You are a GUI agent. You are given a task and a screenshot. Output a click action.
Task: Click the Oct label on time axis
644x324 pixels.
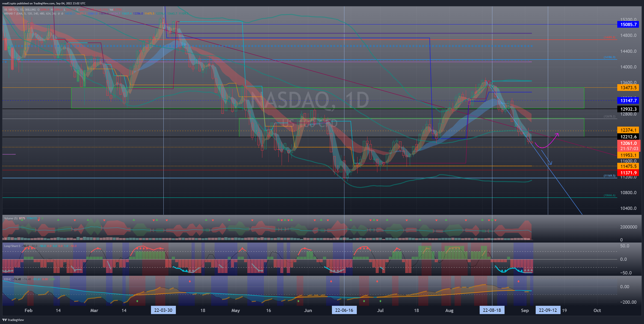(597, 310)
